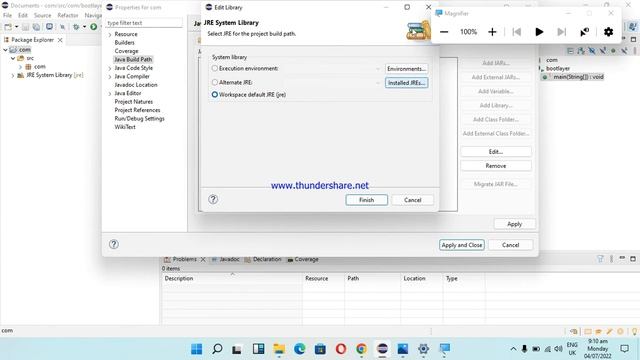Expand Java Compiler node

(110, 77)
